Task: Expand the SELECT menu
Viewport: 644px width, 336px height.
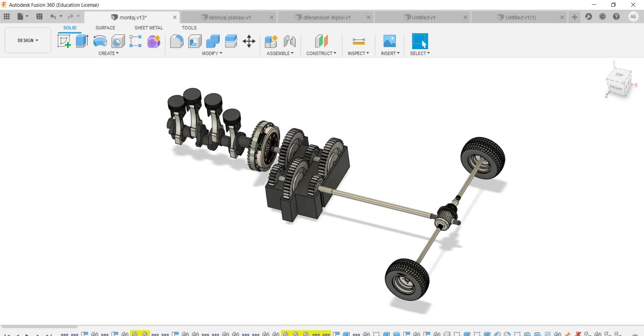Action: [x=420, y=53]
